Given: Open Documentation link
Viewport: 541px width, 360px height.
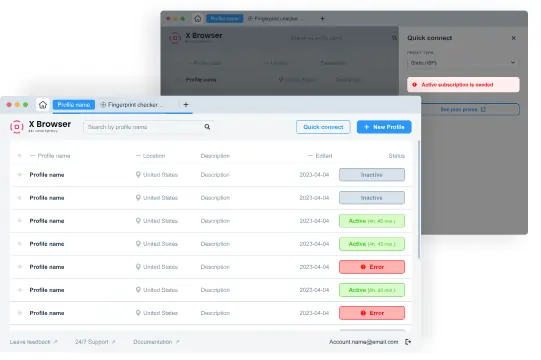Looking at the screenshot, I should point(156,342).
